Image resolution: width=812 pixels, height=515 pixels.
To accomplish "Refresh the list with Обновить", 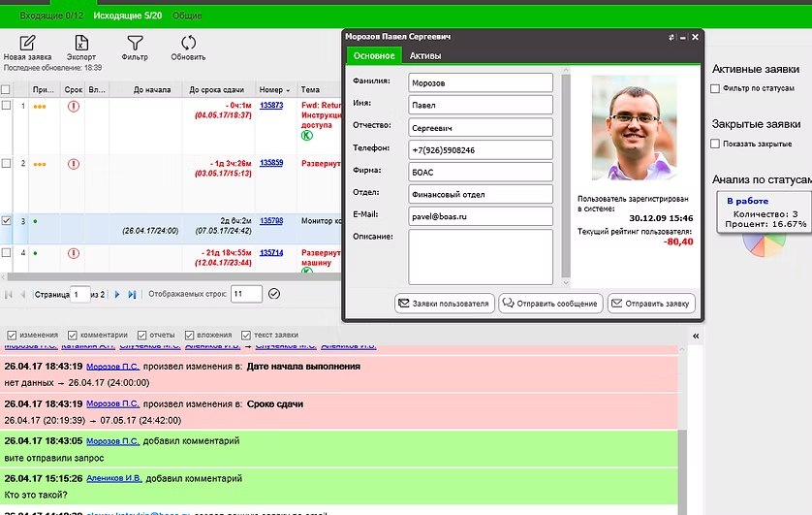I will tap(188, 48).
